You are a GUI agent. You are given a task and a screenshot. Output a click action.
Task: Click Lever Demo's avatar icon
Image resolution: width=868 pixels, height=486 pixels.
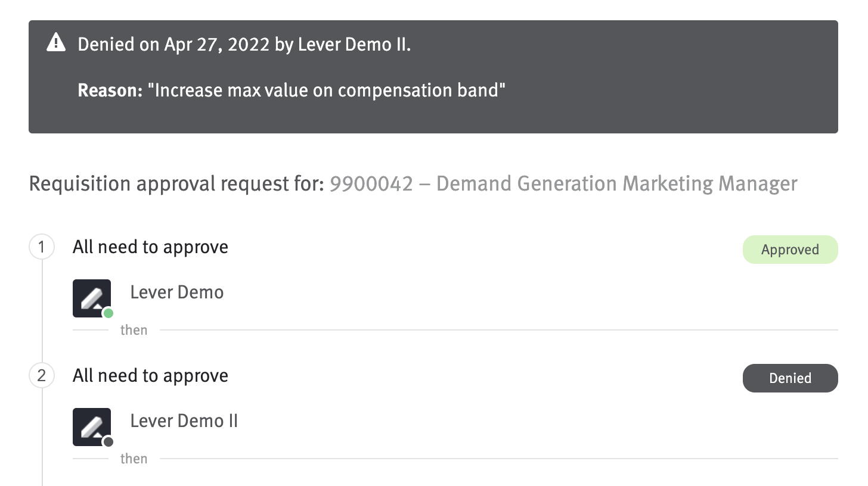point(92,298)
